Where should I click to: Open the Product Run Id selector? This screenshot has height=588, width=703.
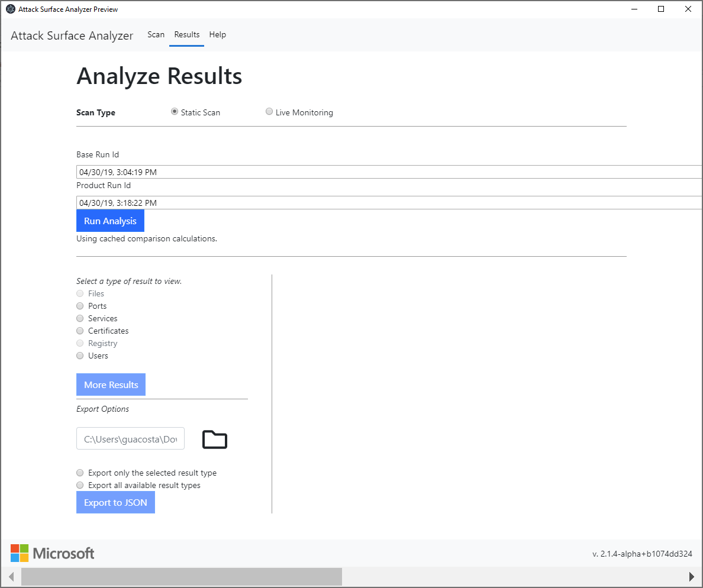coord(237,202)
